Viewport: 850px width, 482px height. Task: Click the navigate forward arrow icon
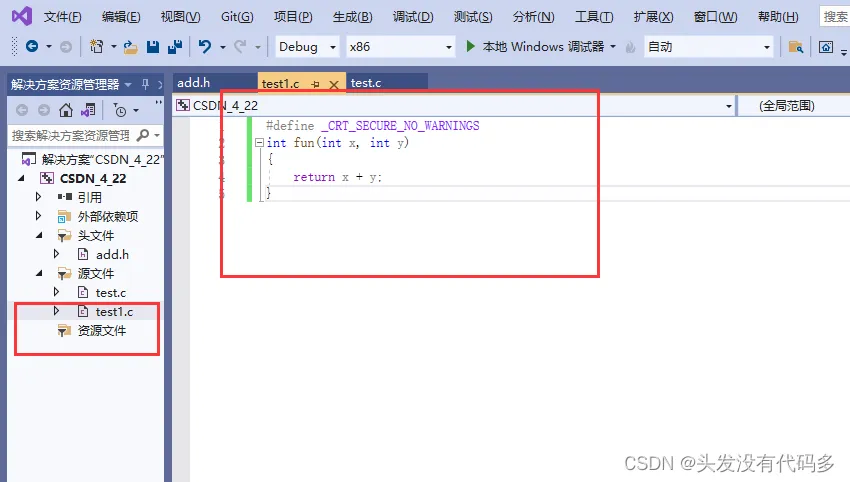(66, 47)
